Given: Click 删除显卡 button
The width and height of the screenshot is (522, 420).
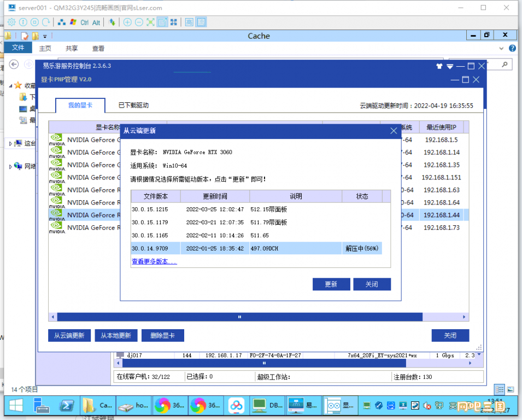Looking at the screenshot, I should tap(162, 335).
